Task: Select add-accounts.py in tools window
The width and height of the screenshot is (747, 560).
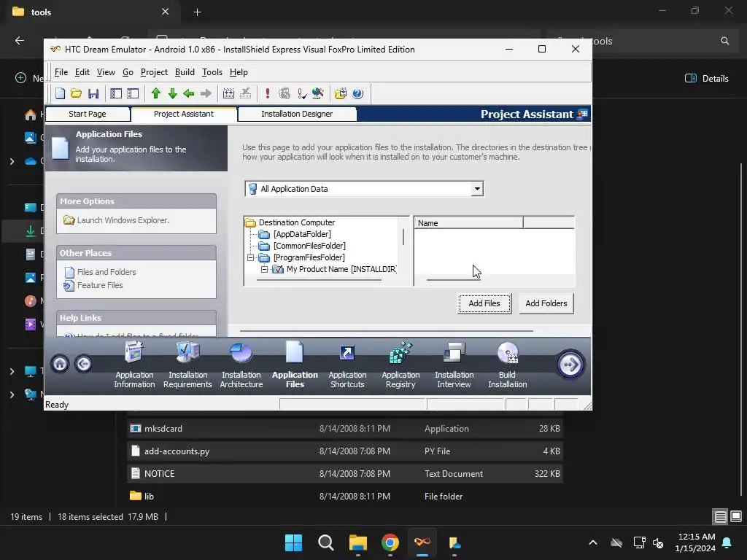Action: point(345,451)
